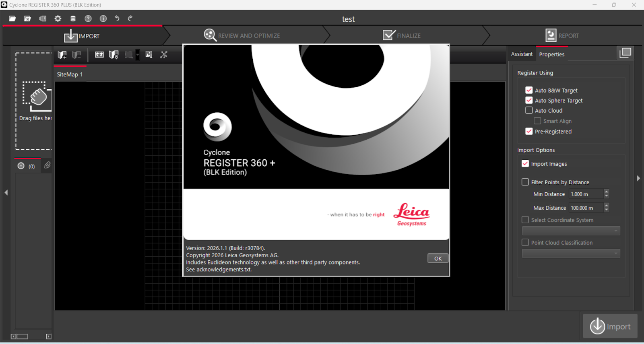
Task: Select the map with location pin icon
Action: [114, 55]
